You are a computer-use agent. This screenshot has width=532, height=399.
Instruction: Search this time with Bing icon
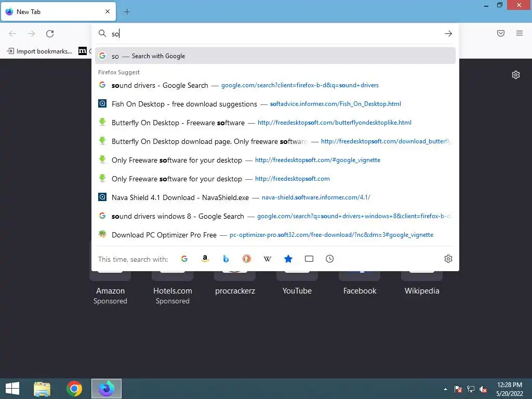click(226, 259)
